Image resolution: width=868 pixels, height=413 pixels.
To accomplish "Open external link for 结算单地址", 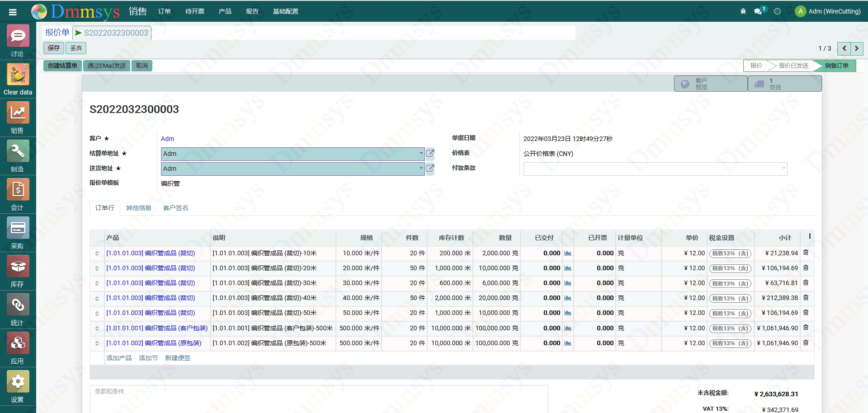I will click(x=430, y=154).
